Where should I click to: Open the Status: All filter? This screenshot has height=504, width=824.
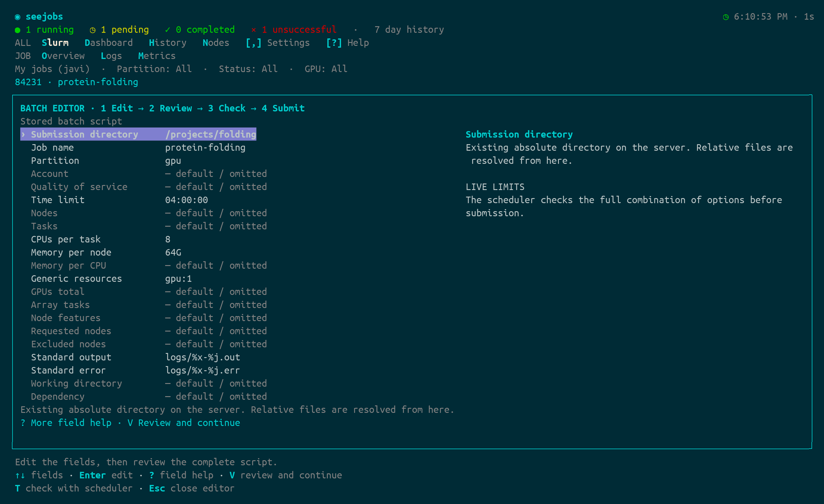click(248, 69)
